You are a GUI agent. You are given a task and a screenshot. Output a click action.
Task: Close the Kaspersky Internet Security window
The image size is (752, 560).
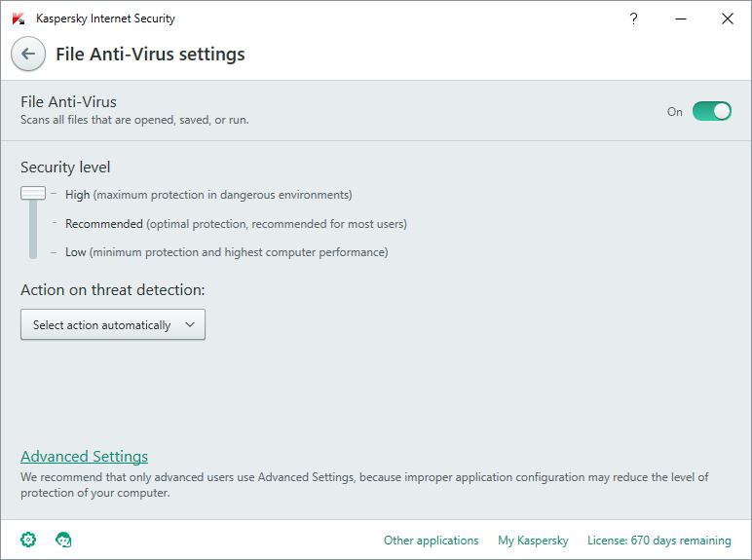[x=727, y=19]
